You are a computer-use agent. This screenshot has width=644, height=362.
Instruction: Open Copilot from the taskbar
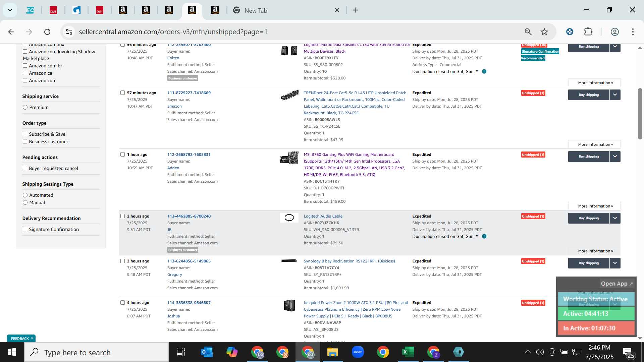(232, 352)
